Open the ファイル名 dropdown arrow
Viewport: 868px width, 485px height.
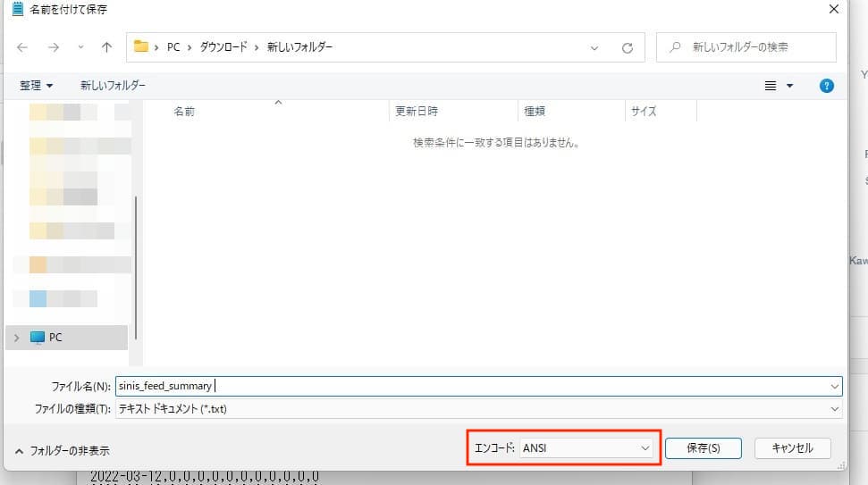tap(835, 386)
